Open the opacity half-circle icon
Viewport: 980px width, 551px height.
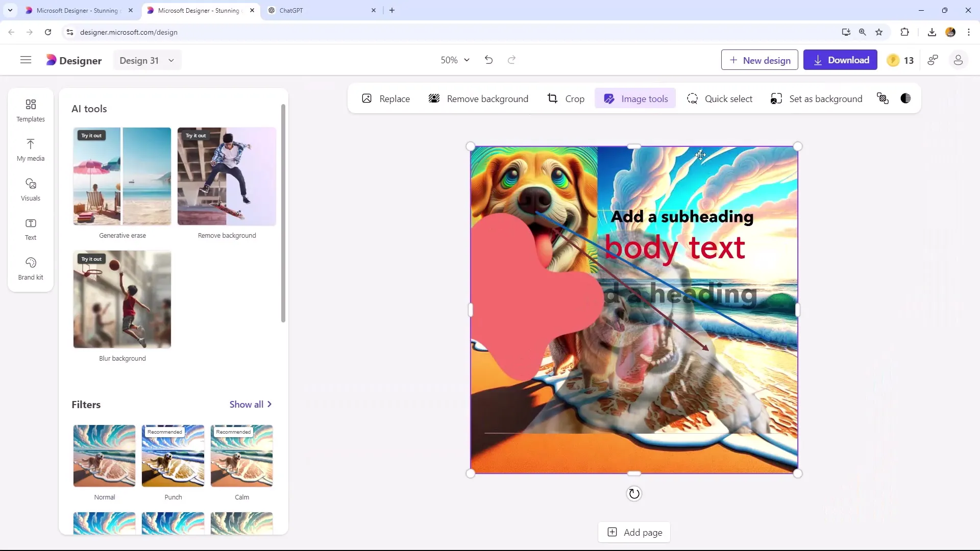[x=906, y=98]
